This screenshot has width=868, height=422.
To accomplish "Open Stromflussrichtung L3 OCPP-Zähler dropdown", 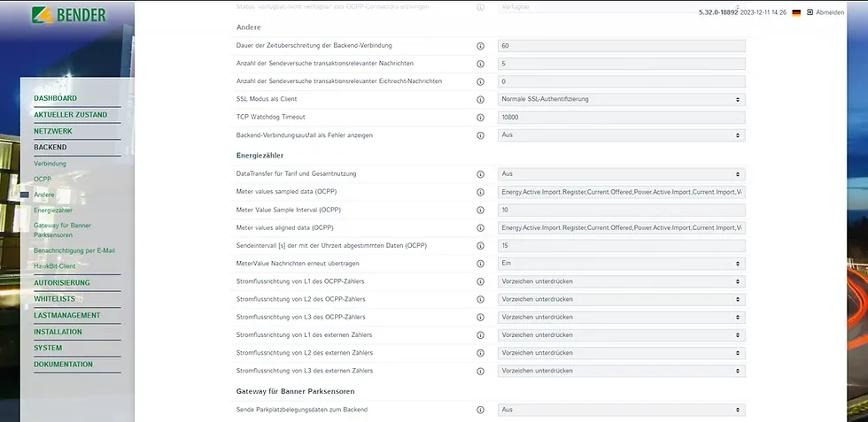I will 621,317.
